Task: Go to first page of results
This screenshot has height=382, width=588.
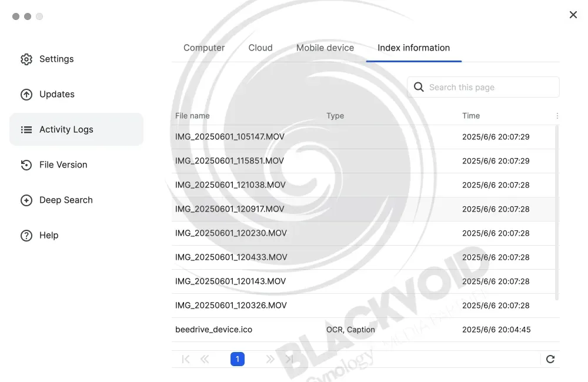Action: (186, 359)
